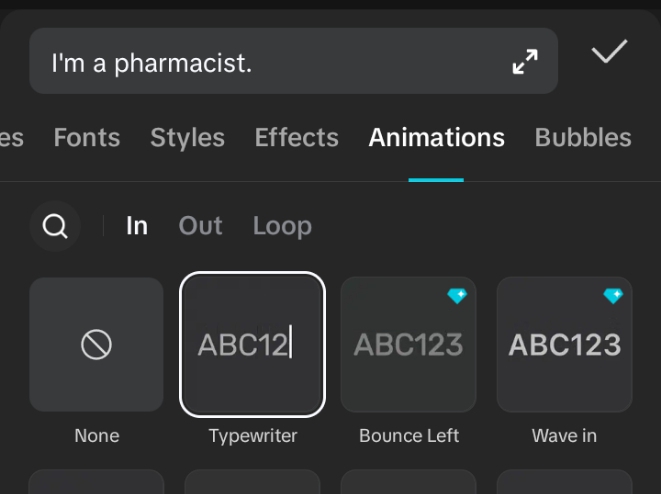Switch to the Styles tab

187,137
